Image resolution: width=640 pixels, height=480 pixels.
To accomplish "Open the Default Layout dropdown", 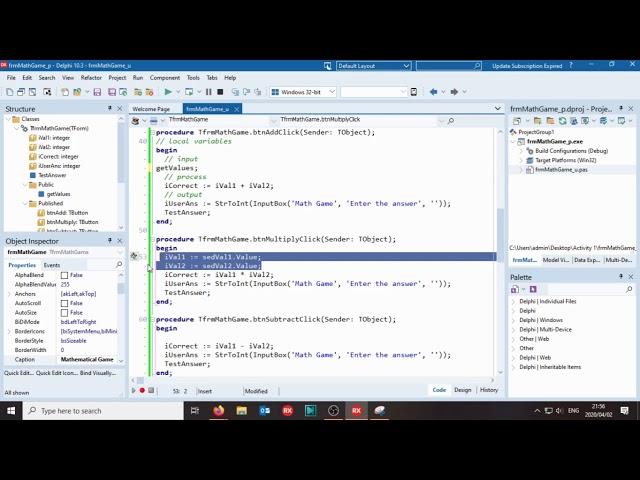I will coord(373,66).
